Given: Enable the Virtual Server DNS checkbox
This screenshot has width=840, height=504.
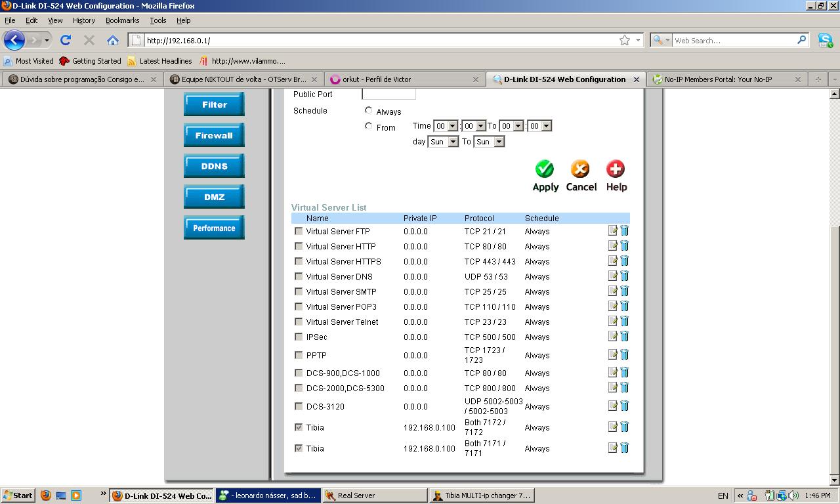Looking at the screenshot, I should (x=299, y=276).
